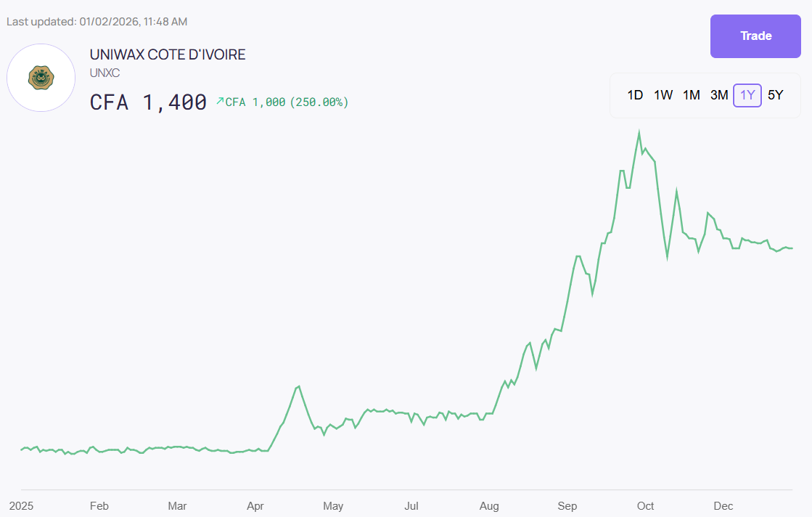This screenshot has width=812, height=517.
Task: Click the Uniwax company logo icon
Action: [x=41, y=78]
